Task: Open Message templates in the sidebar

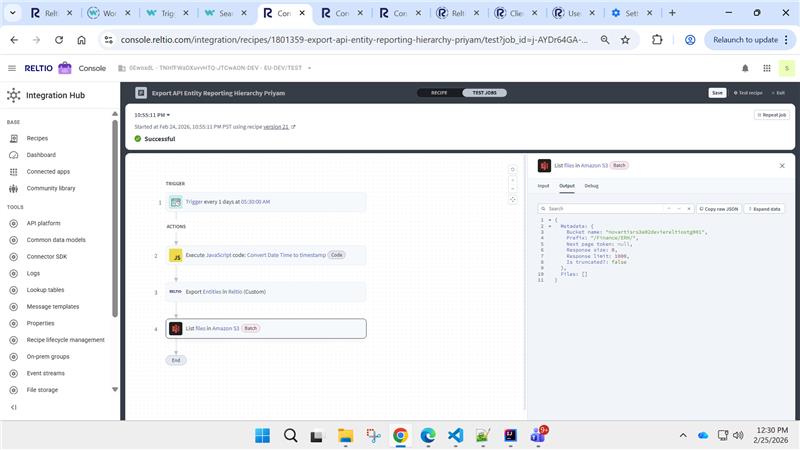Action: (x=53, y=307)
